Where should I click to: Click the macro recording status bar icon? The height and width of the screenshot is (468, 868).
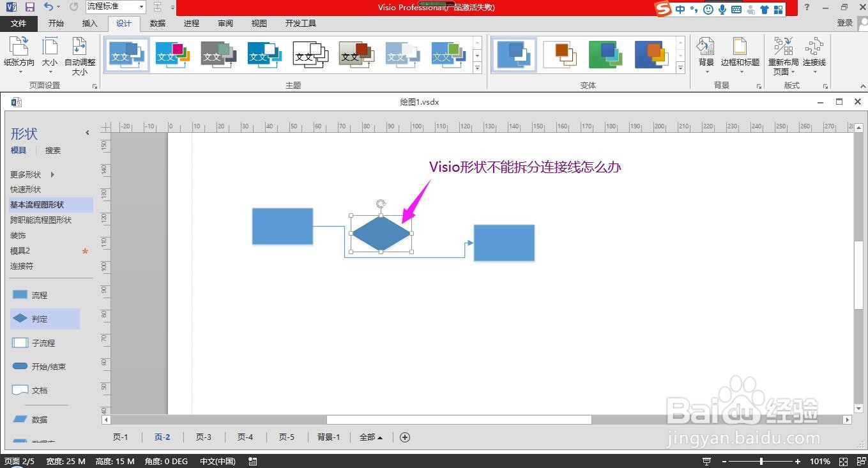tap(253, 461)
